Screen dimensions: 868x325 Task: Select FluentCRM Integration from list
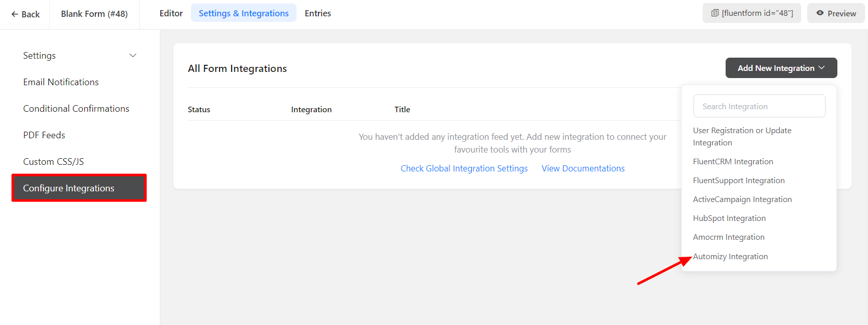coord(733,162)
